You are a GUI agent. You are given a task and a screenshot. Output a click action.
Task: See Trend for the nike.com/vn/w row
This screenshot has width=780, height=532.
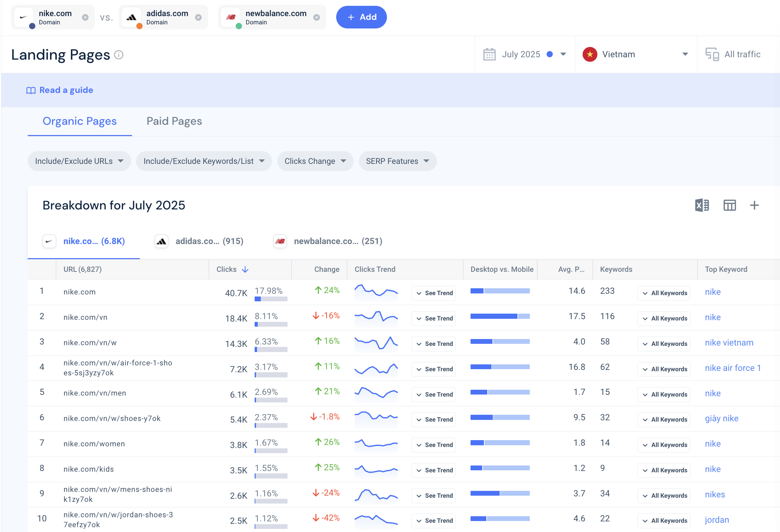[434, 344]
